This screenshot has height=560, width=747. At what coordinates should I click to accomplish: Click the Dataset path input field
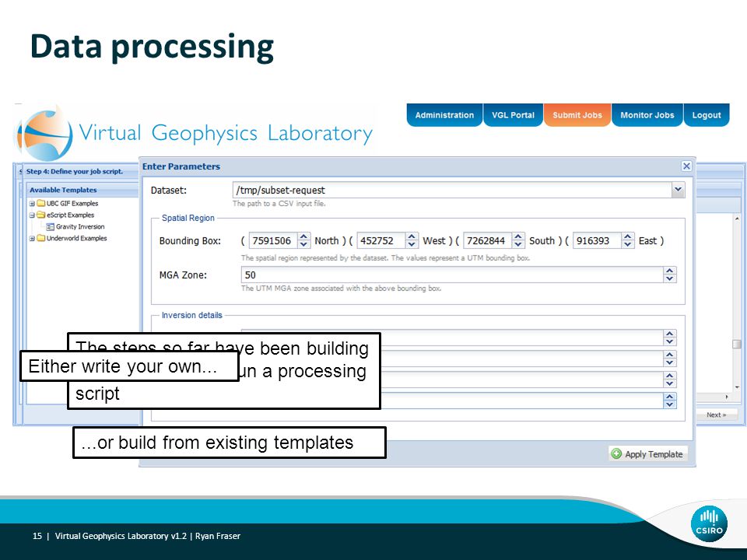point(452,190)
